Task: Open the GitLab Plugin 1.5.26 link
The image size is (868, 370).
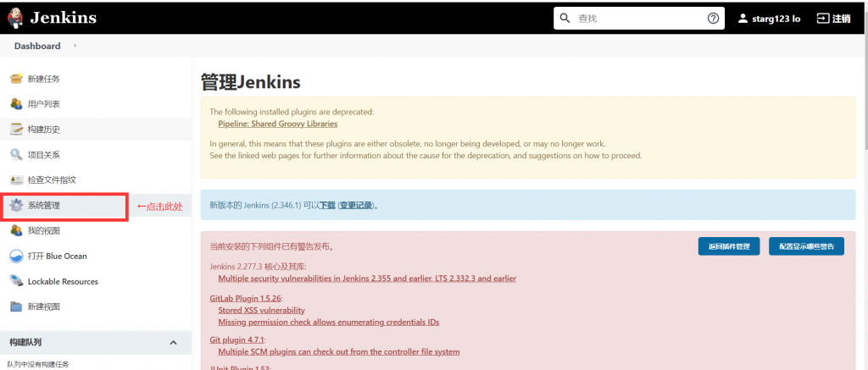Action: point(246,298)
